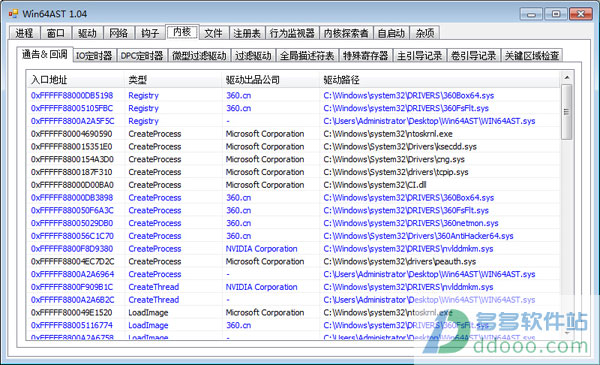This screenshot has width=600, height=365.
Task: Select address 0xFFFFF8800A2A6B2C
Action: point(72,300)
